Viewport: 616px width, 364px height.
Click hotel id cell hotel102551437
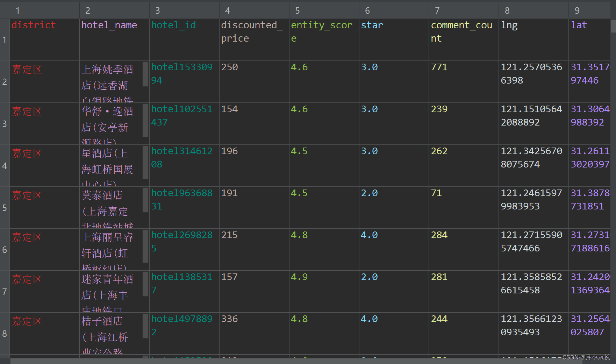(x=184, y=124)
